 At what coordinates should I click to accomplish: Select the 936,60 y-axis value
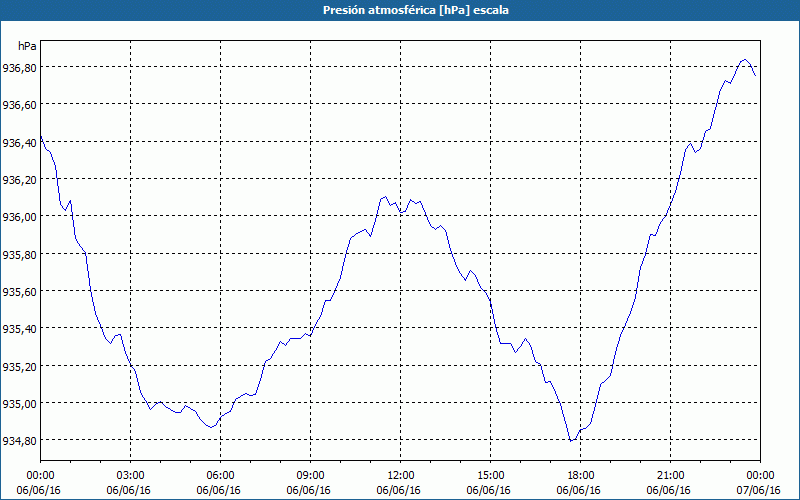coord(19,105)
